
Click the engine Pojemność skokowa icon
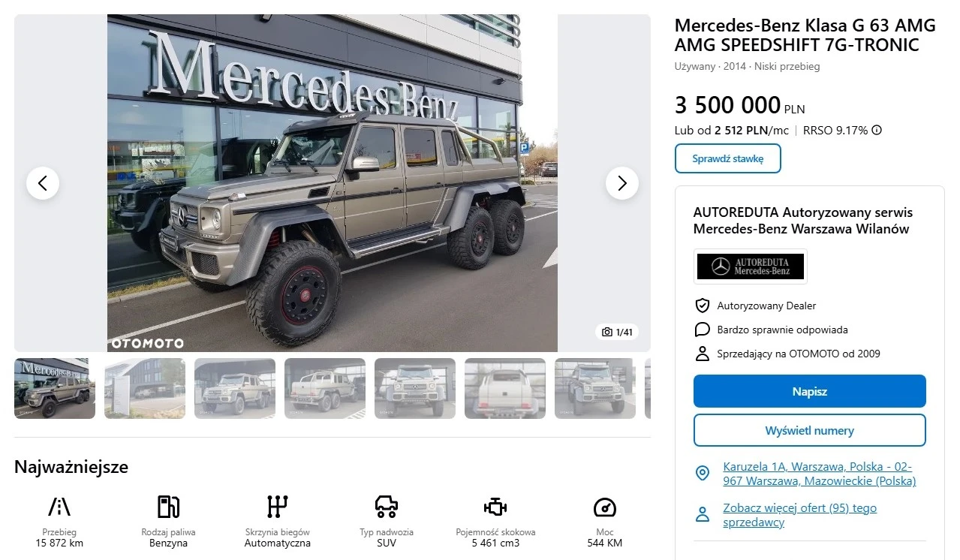point(495,507)
